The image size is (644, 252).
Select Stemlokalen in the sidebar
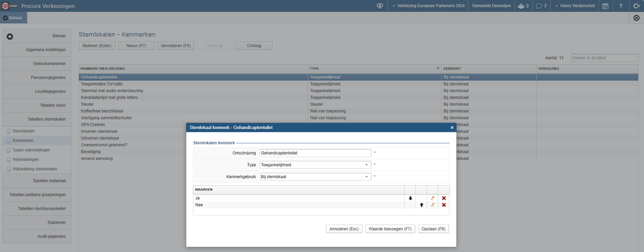coord(23,131)
